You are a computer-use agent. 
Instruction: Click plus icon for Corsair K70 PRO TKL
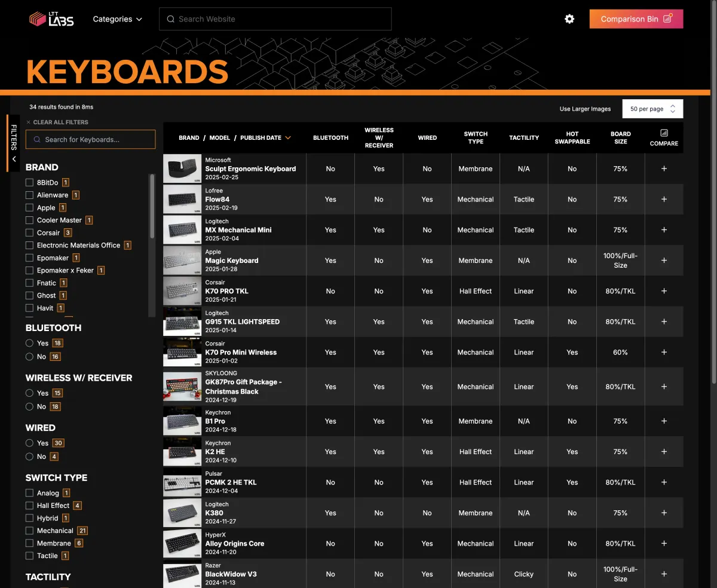pos(664,291)
